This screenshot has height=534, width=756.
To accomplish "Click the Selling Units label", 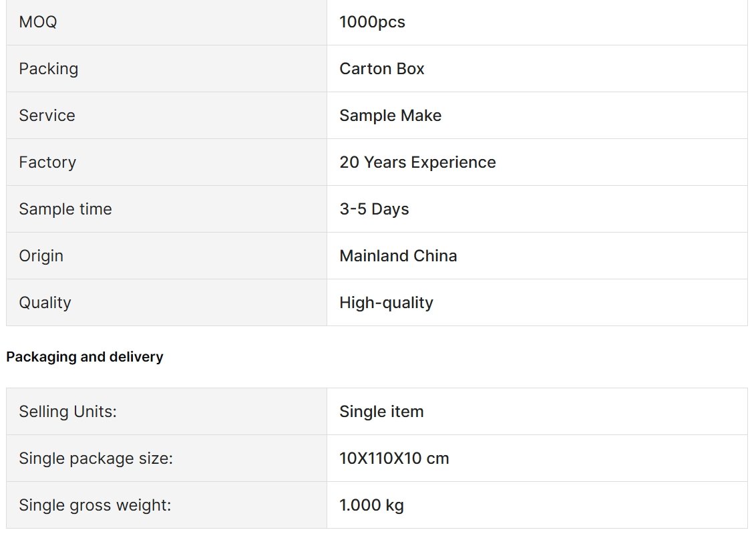I will click(x=67, y=412).
